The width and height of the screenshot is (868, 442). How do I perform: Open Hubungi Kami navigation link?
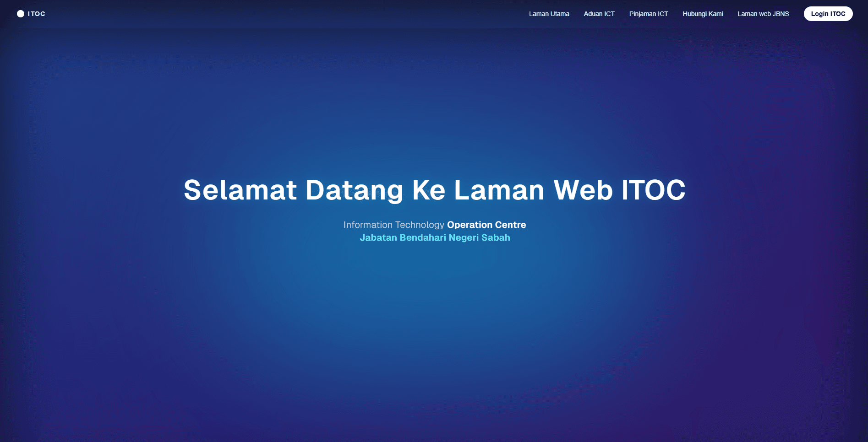pos(703,13)
